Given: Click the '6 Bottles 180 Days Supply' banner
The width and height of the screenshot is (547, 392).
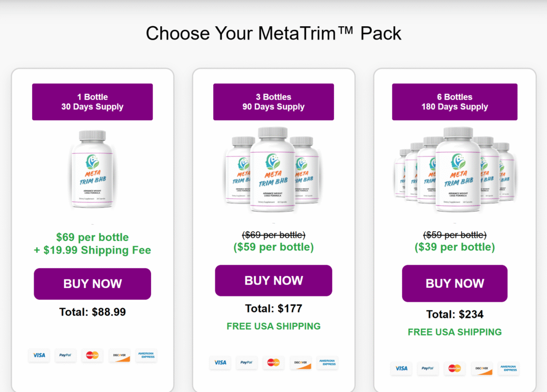Looking at the screenshot, I should click(x=455, y=102).
